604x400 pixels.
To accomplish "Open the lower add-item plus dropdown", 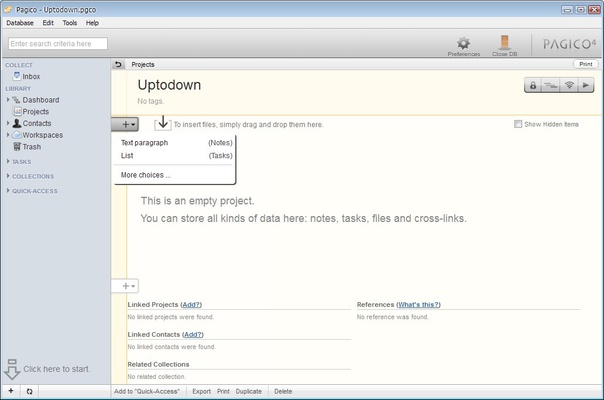I will tap(125, 286).
